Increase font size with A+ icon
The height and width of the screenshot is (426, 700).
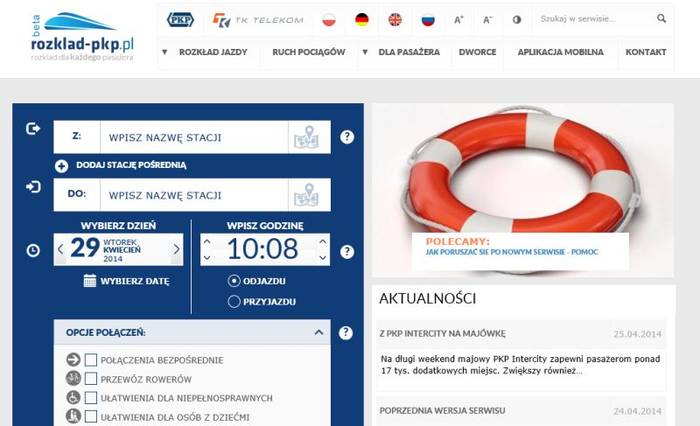coord(458,20)
